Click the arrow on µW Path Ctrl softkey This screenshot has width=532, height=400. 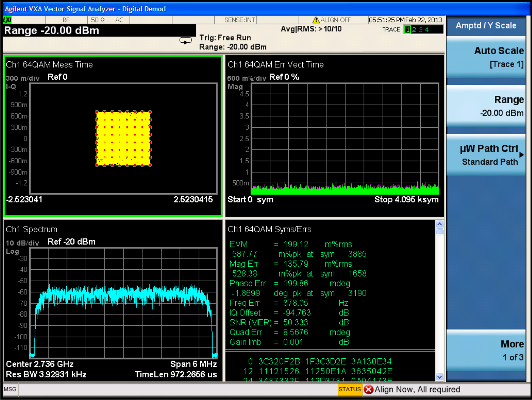click(x=521, y=155)
